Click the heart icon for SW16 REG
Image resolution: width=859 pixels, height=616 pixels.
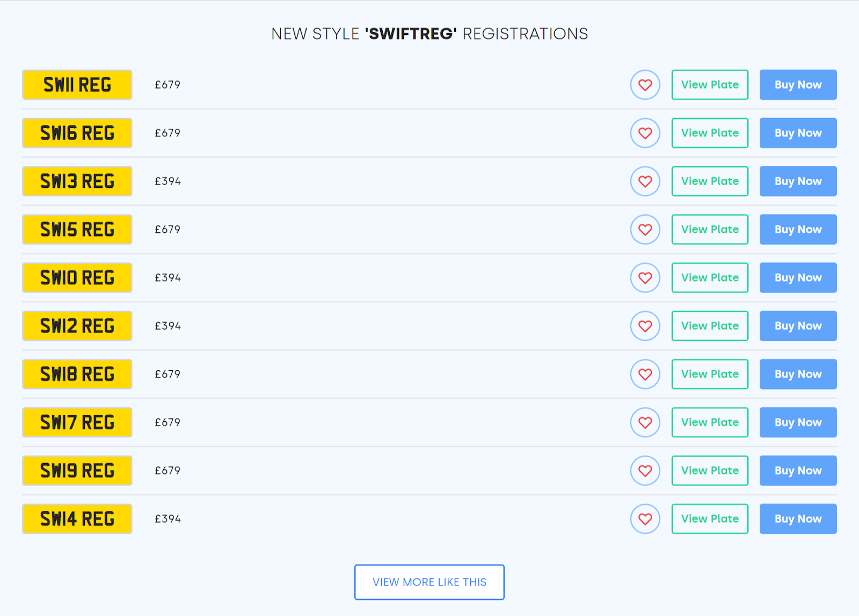(x=645, y=133)
